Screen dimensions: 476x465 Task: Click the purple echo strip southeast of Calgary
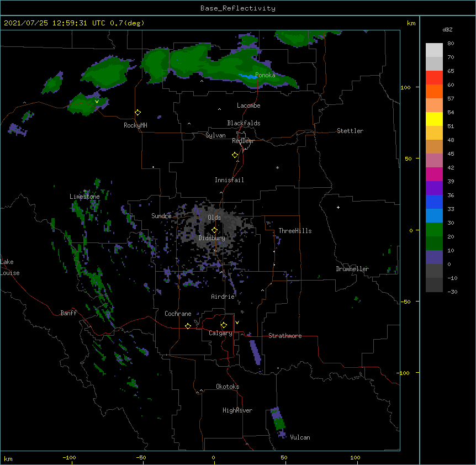pos(255,352)
